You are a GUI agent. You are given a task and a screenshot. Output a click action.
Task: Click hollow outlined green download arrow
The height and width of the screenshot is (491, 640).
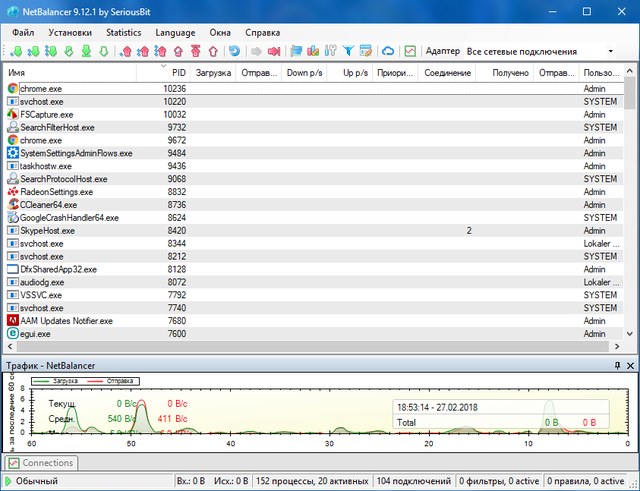[x=104, y=51]
